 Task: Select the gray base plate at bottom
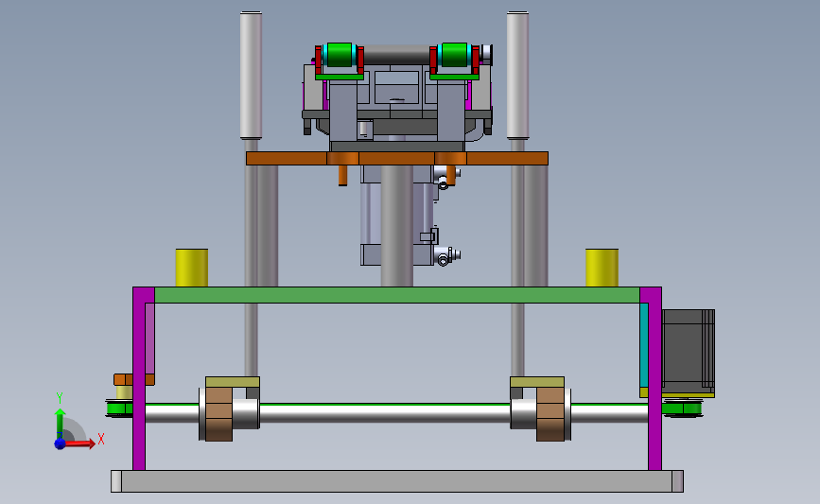point(397,481)
